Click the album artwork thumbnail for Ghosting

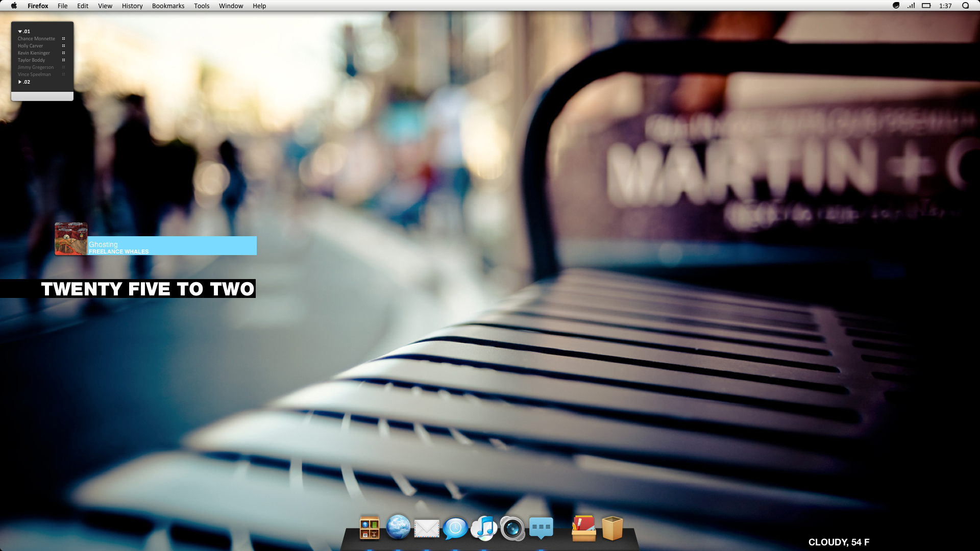pyautogui.click(x=71, y=239)
